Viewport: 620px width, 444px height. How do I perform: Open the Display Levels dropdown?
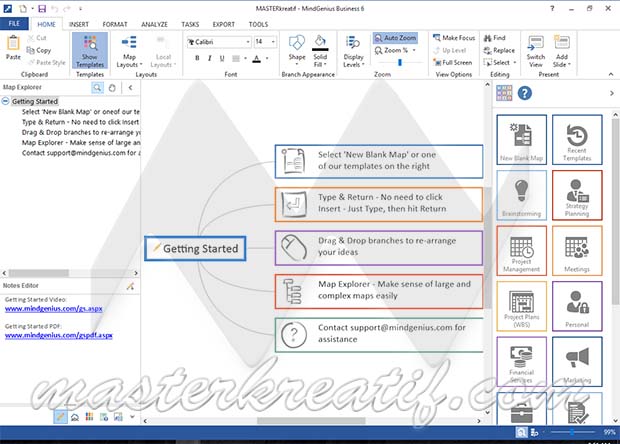[353, 51]
